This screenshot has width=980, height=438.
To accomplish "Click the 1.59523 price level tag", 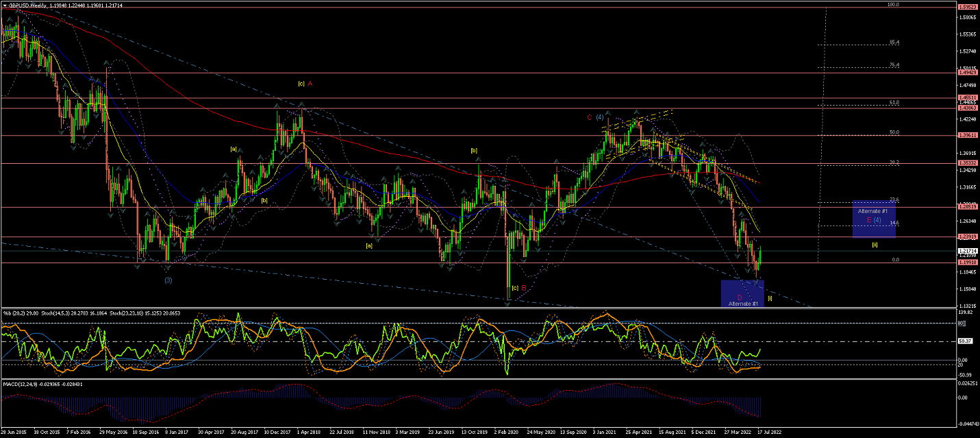I will tap(967, 8).
